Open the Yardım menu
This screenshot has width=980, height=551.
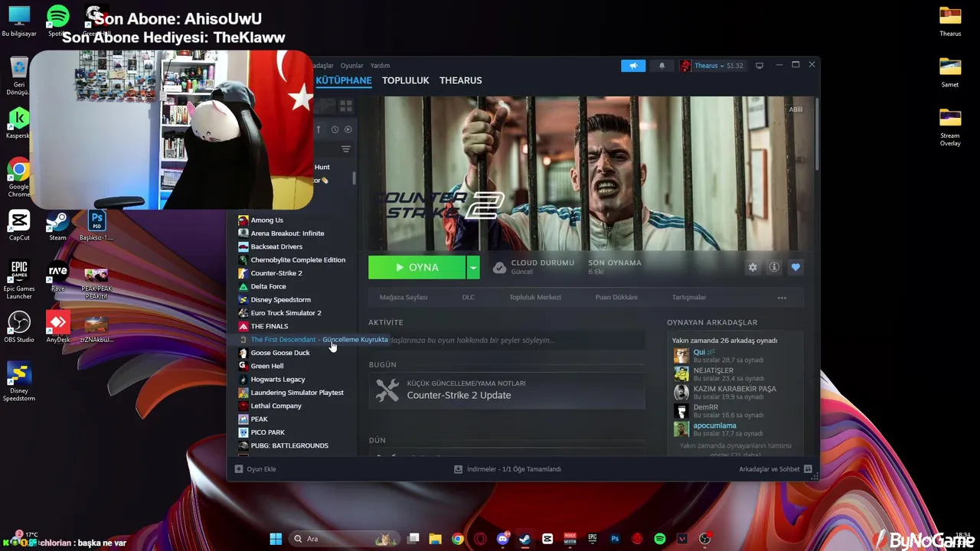click(380, 66)
